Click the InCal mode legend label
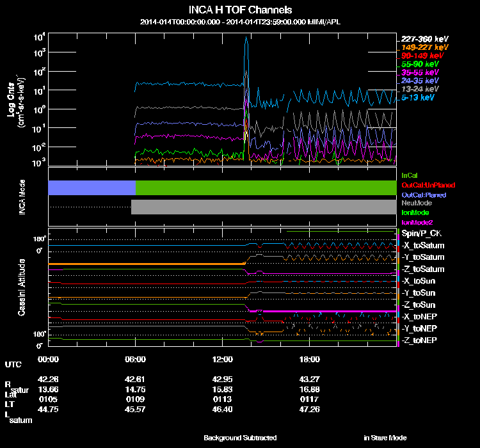 click(x=410, y=175)
